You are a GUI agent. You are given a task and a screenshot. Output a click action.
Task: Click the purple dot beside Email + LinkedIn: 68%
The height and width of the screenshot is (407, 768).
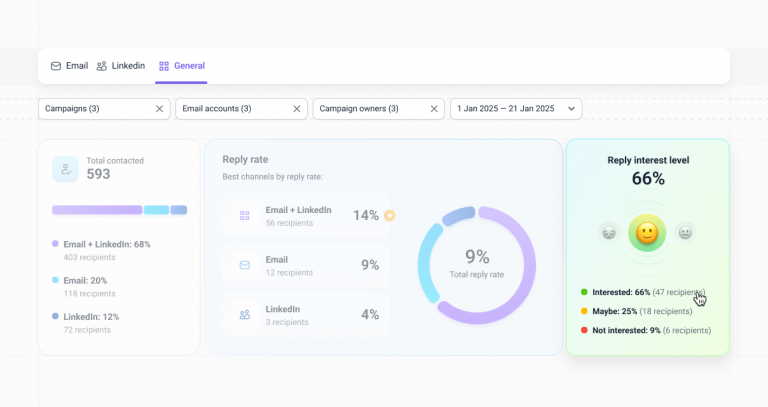[x=55, y=243]
